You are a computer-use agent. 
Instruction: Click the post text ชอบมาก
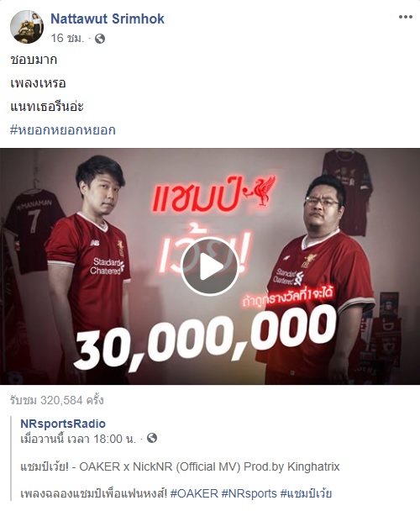tap(34, 60)
